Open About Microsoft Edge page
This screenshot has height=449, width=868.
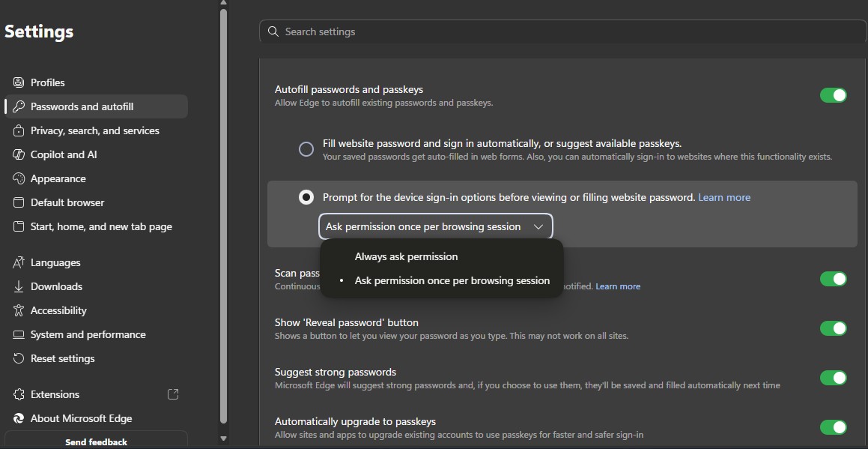97,418
